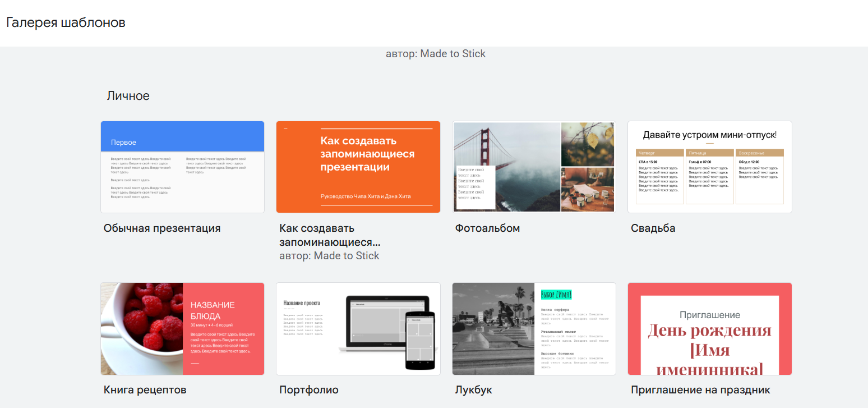Click the Галерея шаблонов page heading
868x408 pixels.
tap(66, 22)
